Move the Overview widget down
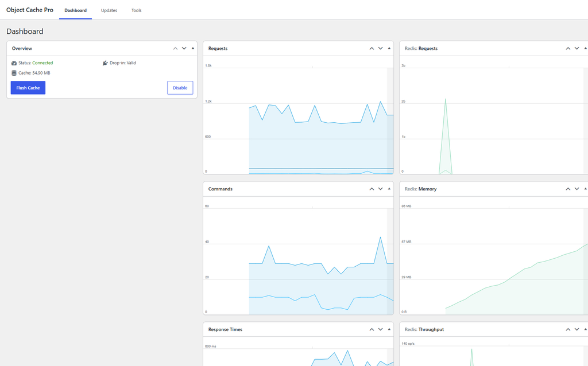588x366 pixels. 184,48
